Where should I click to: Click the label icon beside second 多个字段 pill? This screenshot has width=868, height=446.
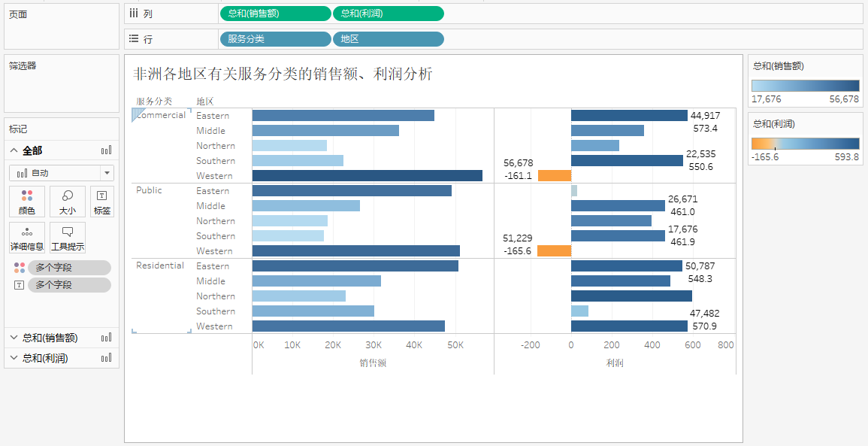pos(20,285)
